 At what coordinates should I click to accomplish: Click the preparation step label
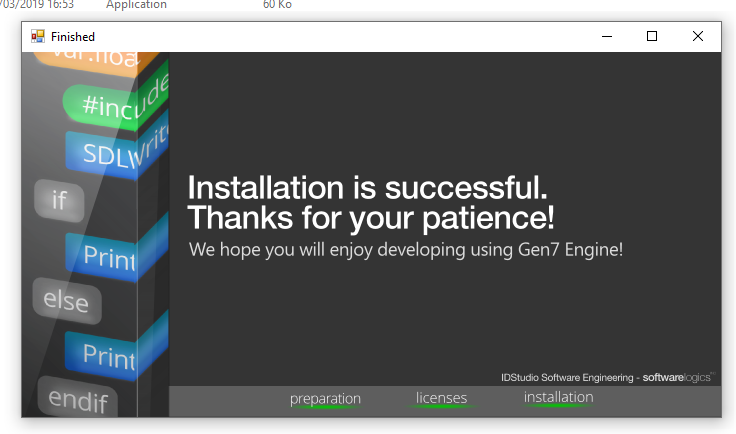point(325,398)
